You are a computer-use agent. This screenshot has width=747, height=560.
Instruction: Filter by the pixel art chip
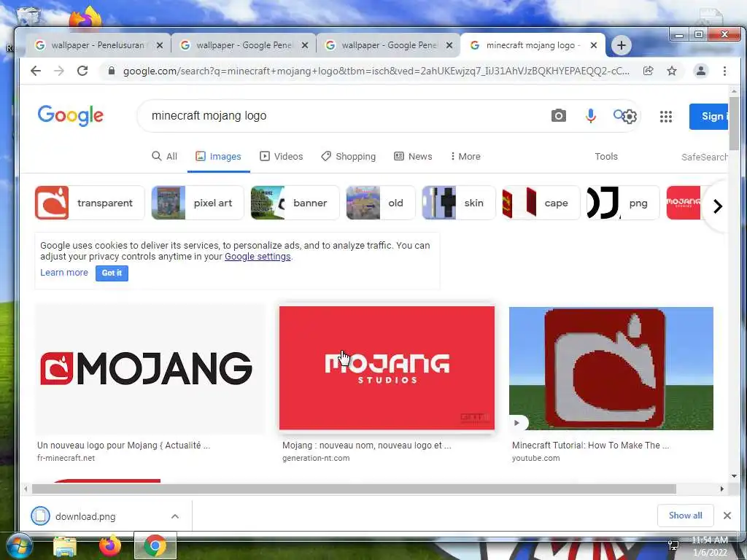[197, 203]
